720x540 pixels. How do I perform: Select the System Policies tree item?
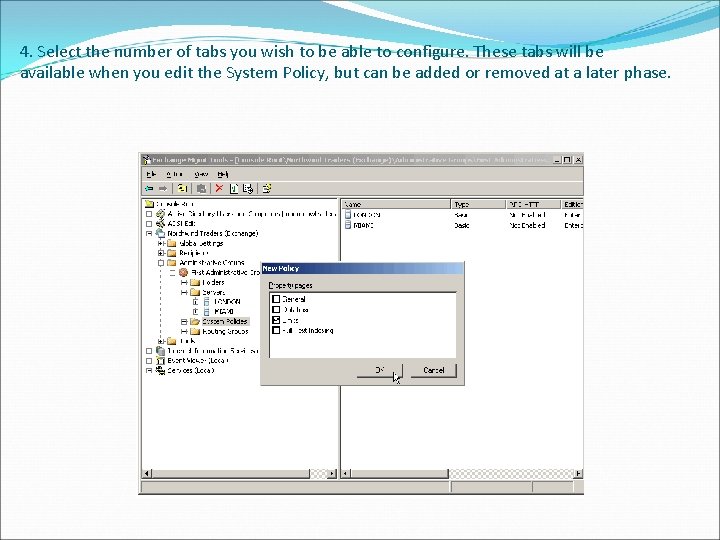click(x=225, y=321)
